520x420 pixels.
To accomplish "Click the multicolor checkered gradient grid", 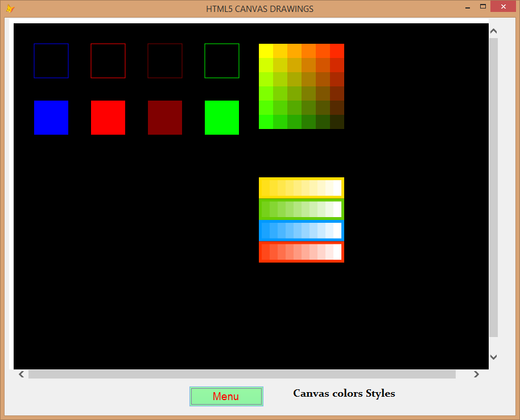I will coord(302,86).
